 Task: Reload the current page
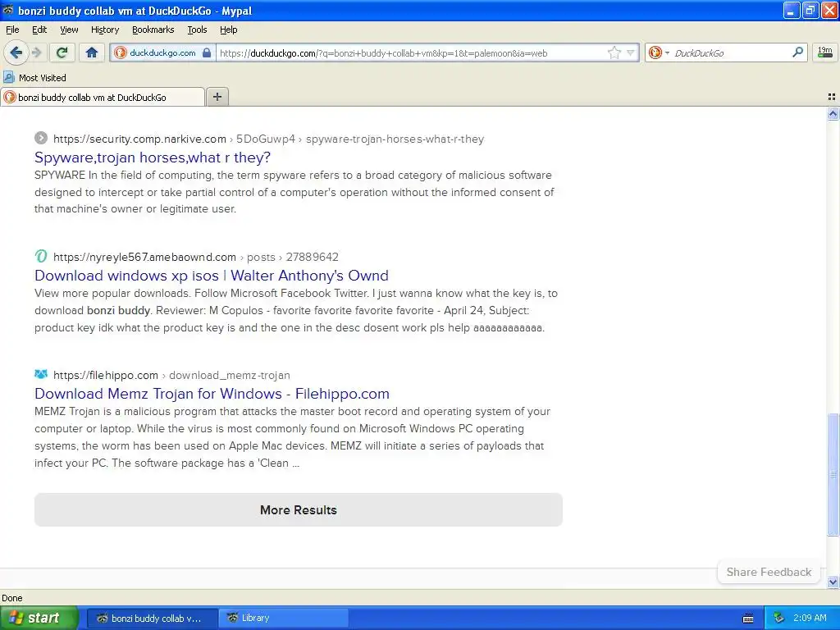click(62, 52)
